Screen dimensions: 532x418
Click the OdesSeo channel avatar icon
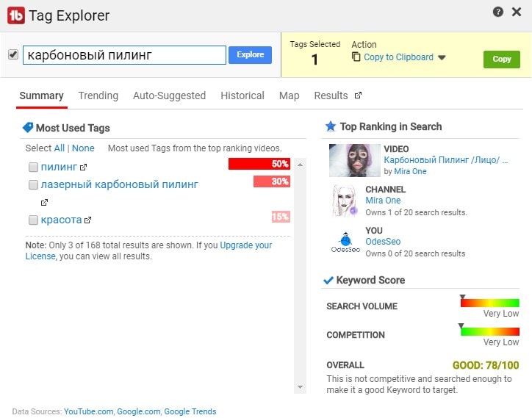click(344, 242)
